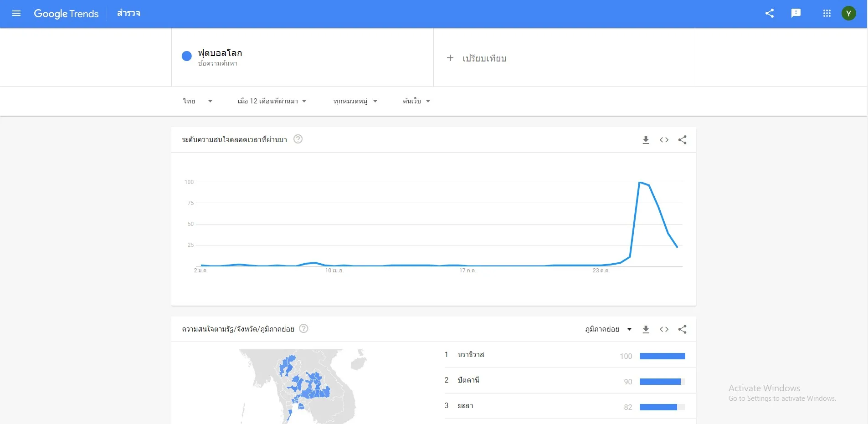Image resolution: width=868 pixels, height=424 pixels.
Task: Click the blue series color dot
Action: coord(186,56)
